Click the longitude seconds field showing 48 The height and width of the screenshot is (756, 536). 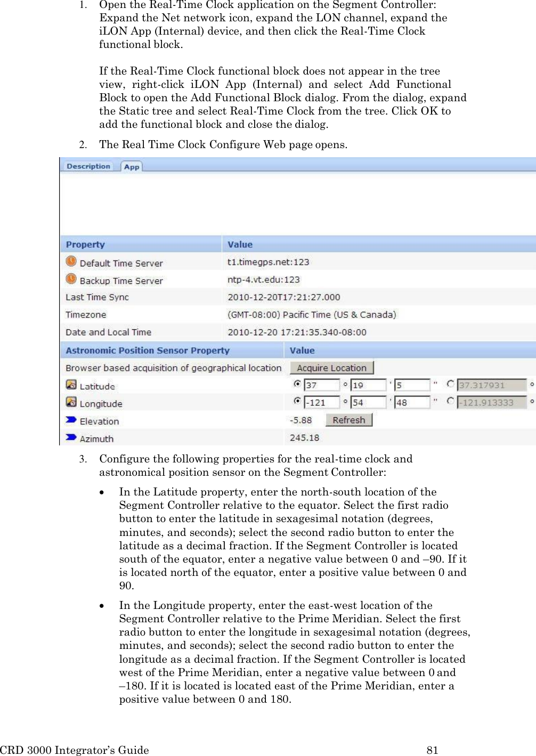click(x=413, y=402)
